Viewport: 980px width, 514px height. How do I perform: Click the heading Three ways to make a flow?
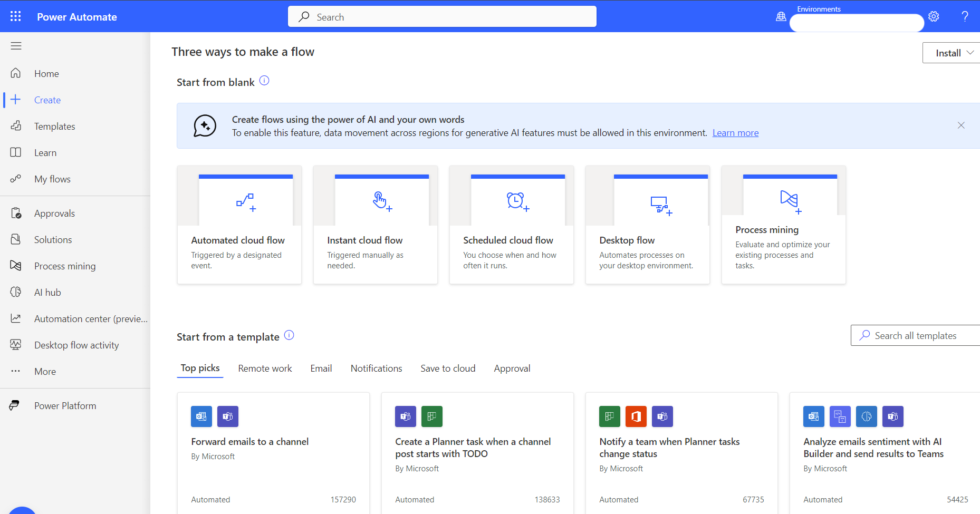coord(243,52)
